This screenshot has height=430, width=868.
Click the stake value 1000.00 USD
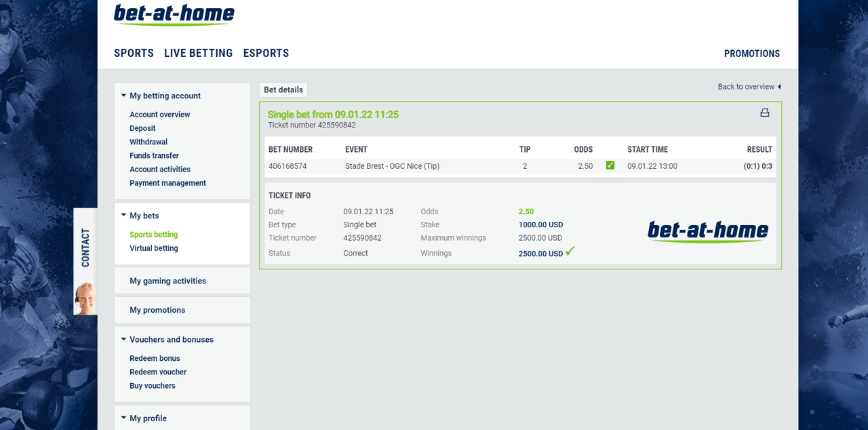(540, 224)
